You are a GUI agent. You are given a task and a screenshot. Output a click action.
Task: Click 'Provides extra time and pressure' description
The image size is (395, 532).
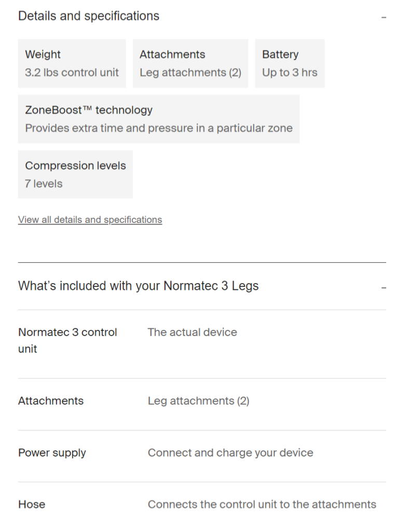pyautogui.click(x=159, y=128)
